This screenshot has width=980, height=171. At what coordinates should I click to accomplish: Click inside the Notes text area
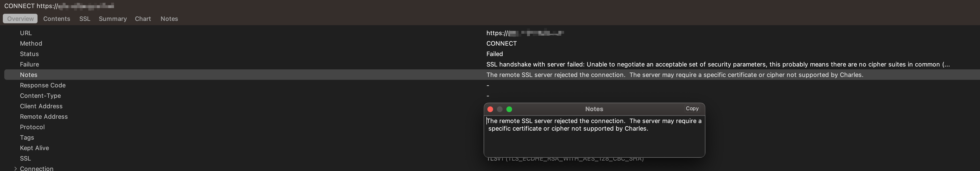pos(594,136)
